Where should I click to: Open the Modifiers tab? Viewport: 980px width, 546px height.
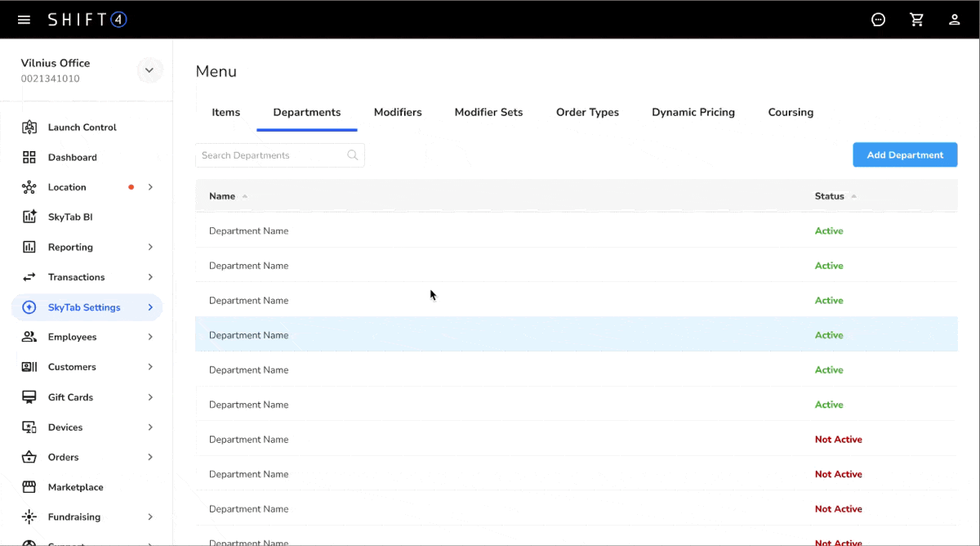tap(398, 113)
